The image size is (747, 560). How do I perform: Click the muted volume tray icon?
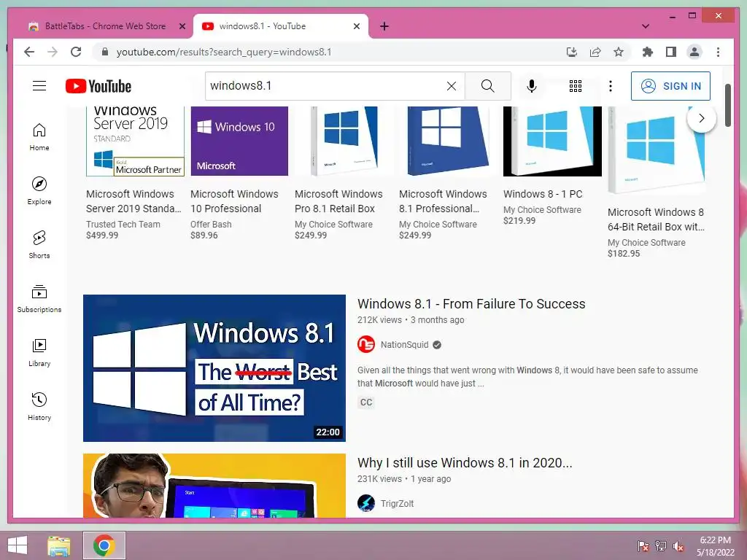click(678, 545)
